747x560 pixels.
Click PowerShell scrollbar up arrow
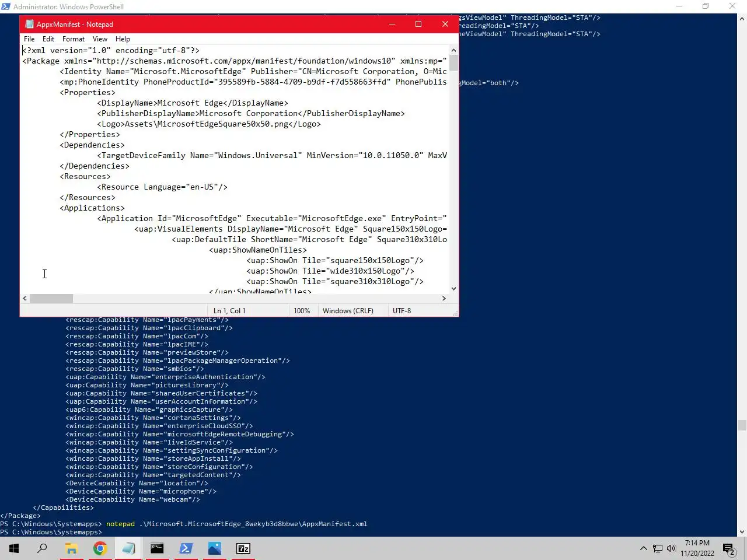(x=742, y=19)
